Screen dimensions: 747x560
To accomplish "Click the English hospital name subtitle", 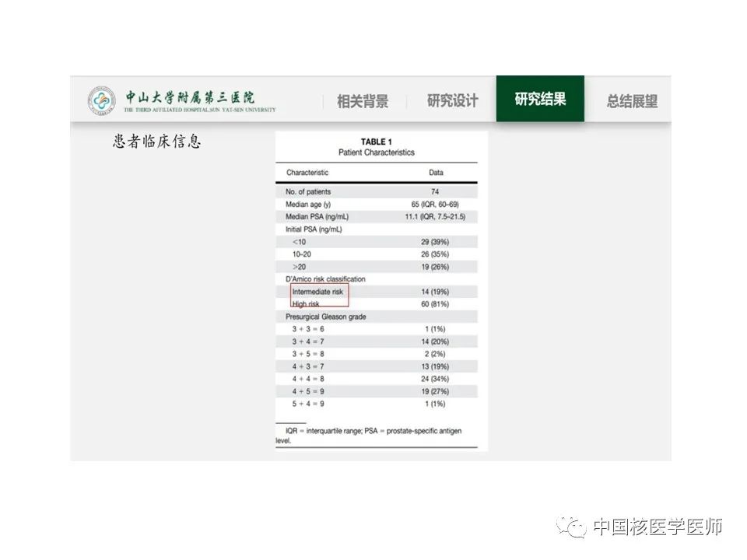I will (x=200, y=110).
